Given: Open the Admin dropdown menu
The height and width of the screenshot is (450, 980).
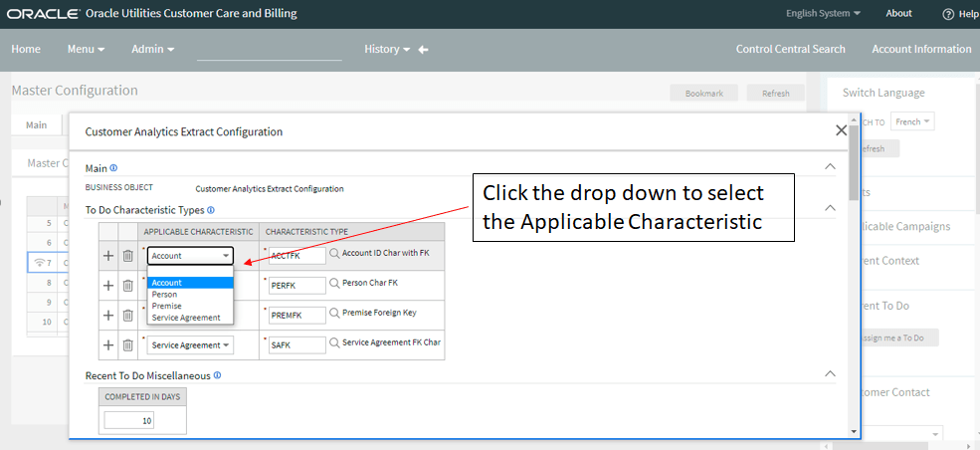Looking at the screenshot, I should (153, 49).
